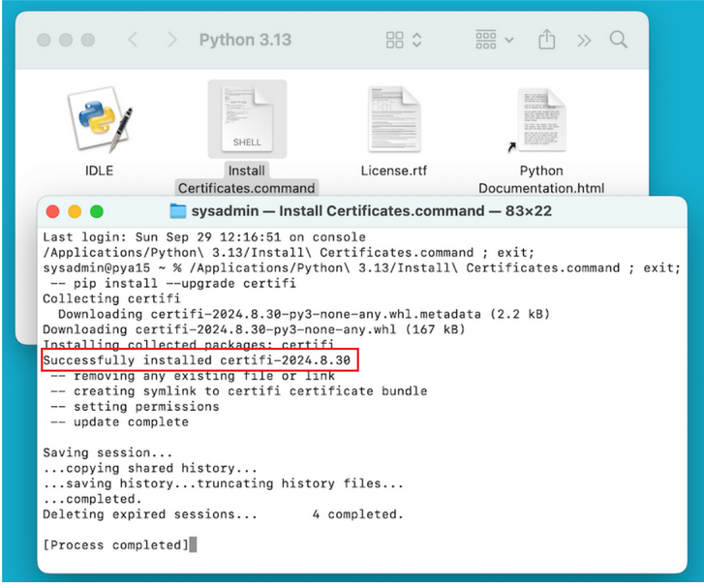Select the IDLE application icon

pos(99,119)
